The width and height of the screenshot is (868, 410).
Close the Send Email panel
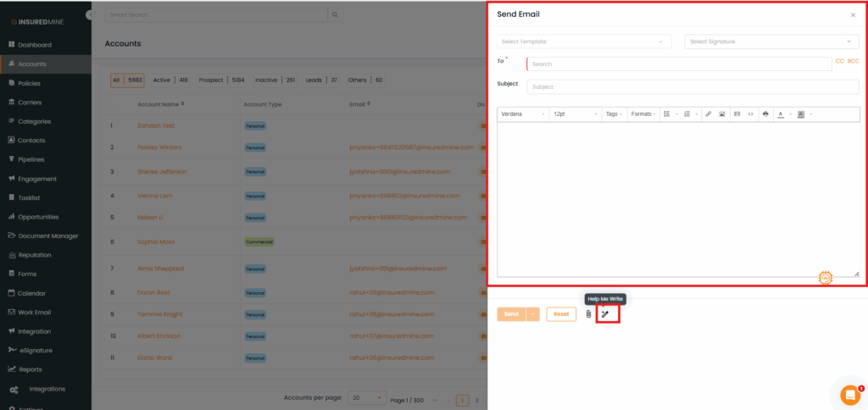click(x=853, y=15)
